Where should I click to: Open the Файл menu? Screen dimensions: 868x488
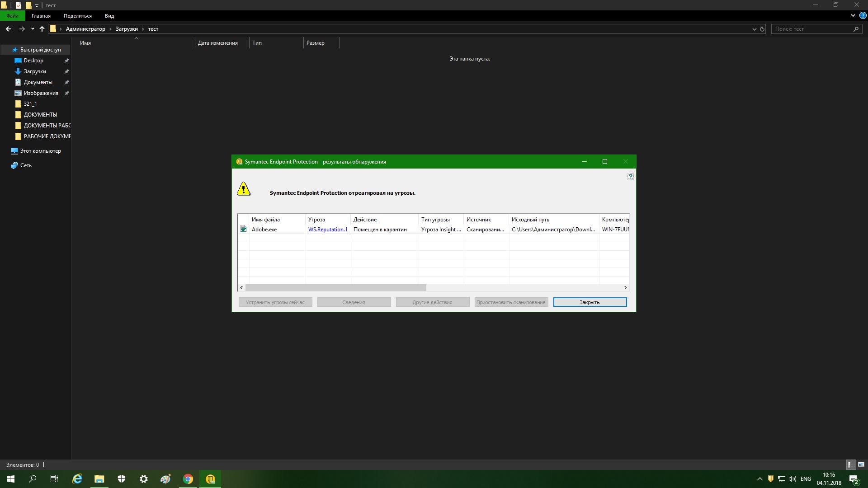(x=13, y=16)
